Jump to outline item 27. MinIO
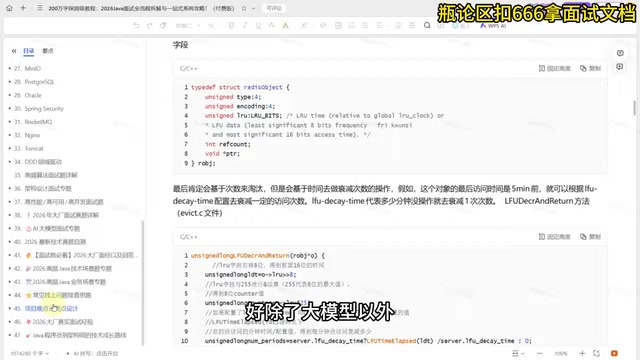 33,69
